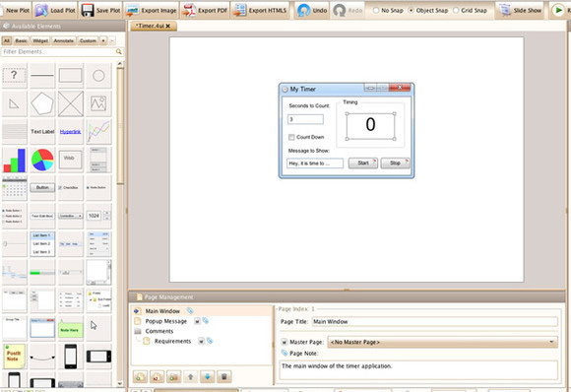Click the plus button beside Custom category

103,40
